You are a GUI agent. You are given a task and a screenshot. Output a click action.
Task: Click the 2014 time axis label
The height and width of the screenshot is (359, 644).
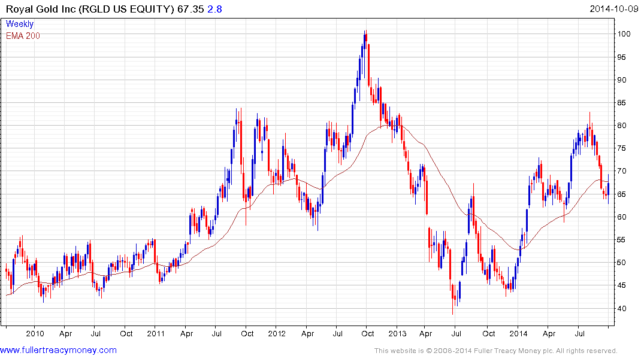click(518, 333)
